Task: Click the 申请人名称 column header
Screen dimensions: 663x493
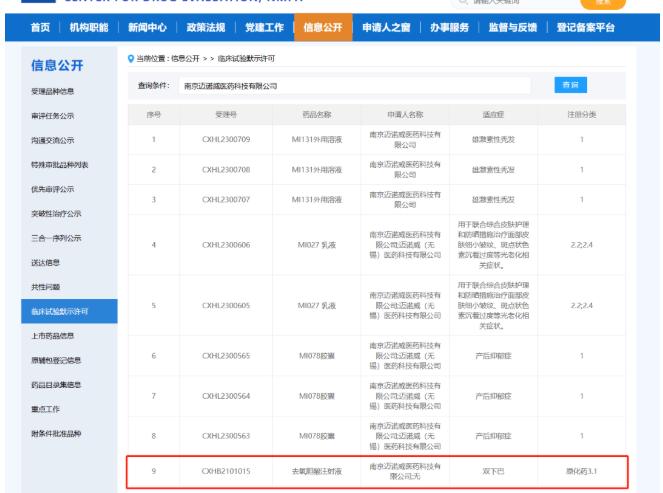Action: pyautogui.click(x=405, y=115)
